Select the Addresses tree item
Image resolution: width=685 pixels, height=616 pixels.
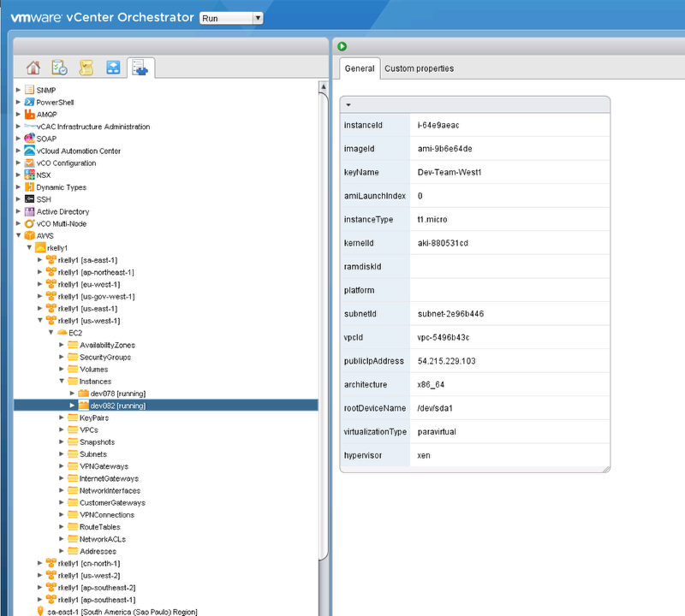pos(98,551)
